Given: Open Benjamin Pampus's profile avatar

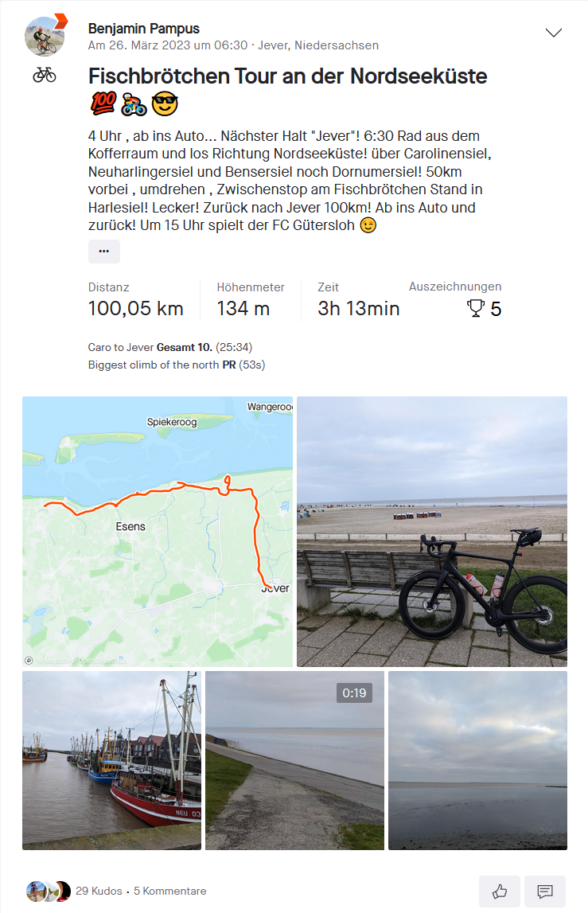Looking at the screenshot, I should [x=45, y=36].
